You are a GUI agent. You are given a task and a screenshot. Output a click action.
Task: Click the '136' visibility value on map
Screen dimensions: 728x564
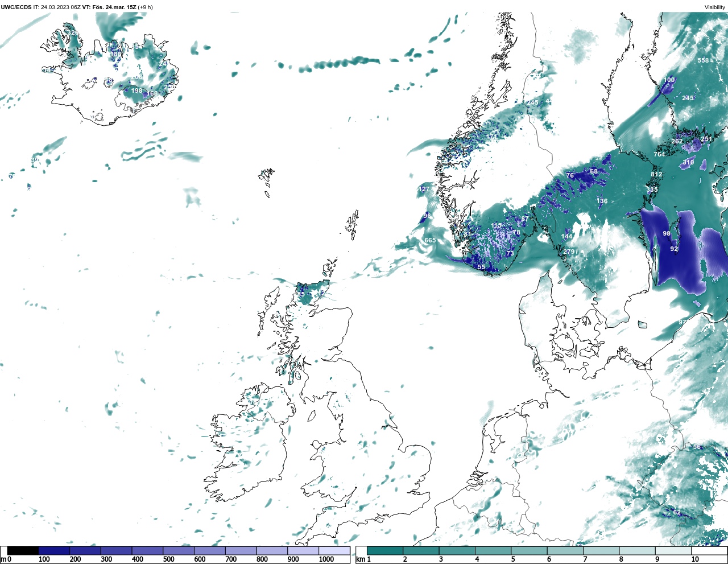(x=602, y=201)
